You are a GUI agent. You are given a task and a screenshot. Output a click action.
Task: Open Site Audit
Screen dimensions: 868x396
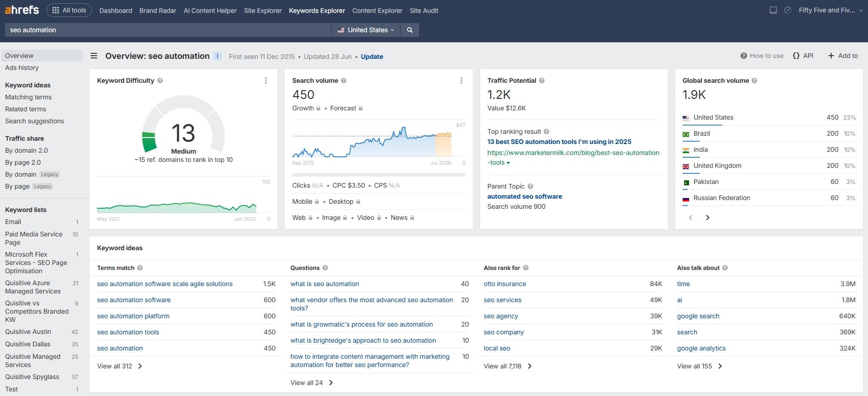tap(424, 10)
